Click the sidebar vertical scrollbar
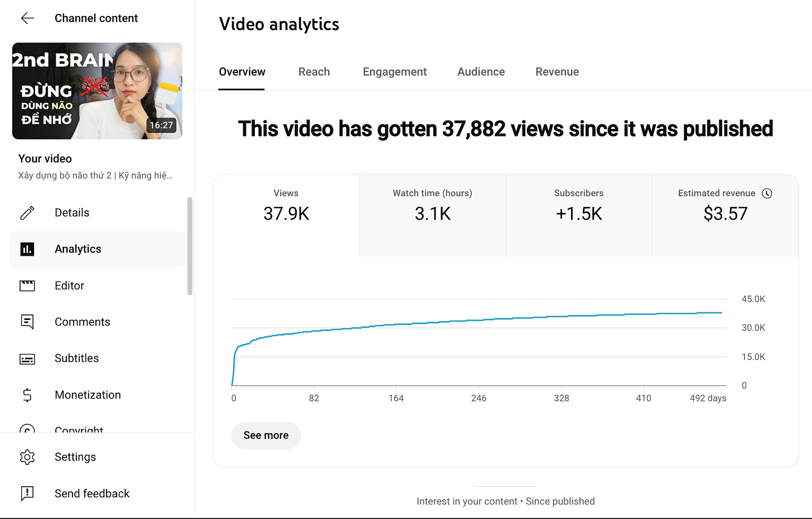This screenshot has width=812, height=519. tap(190, 246)
